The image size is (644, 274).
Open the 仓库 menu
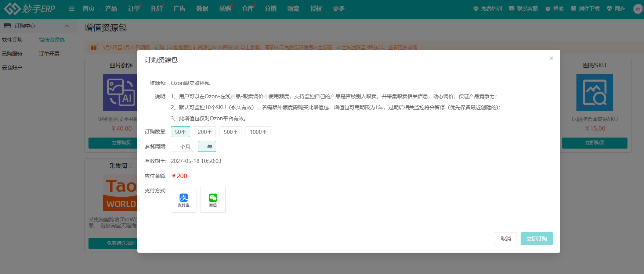248,8
